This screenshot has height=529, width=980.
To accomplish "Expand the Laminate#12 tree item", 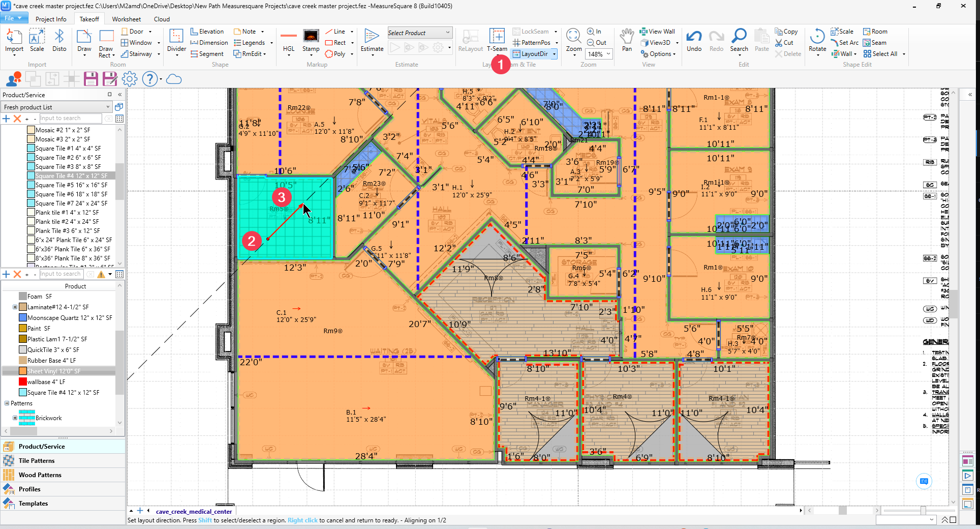I will pos(15,307).
